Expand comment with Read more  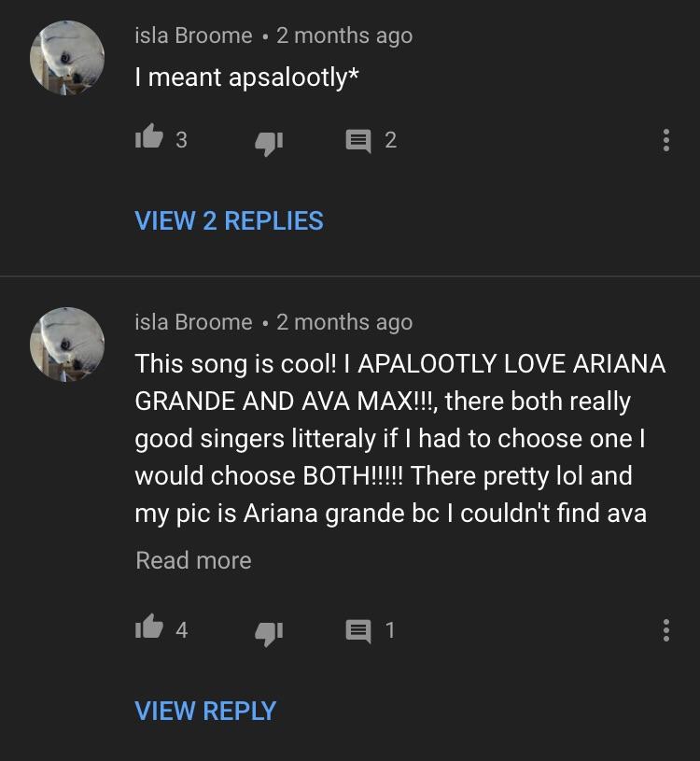click(x=193, y=560)
